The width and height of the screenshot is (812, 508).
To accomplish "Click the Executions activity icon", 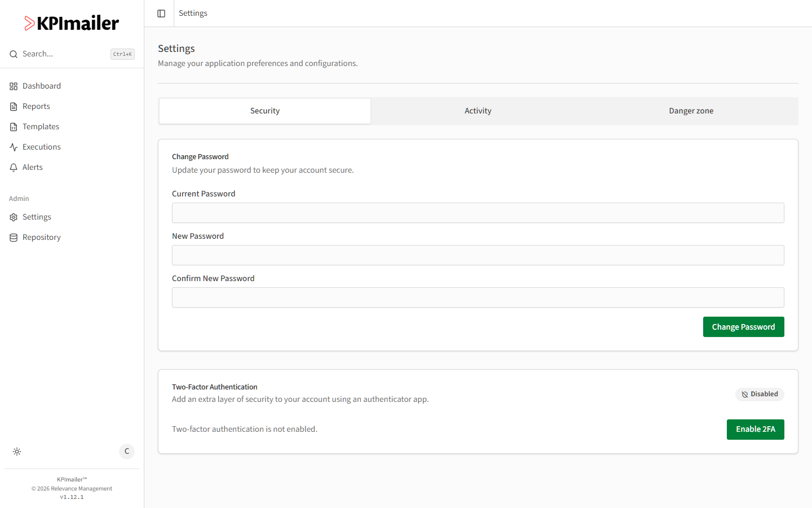I will (14, 147).
